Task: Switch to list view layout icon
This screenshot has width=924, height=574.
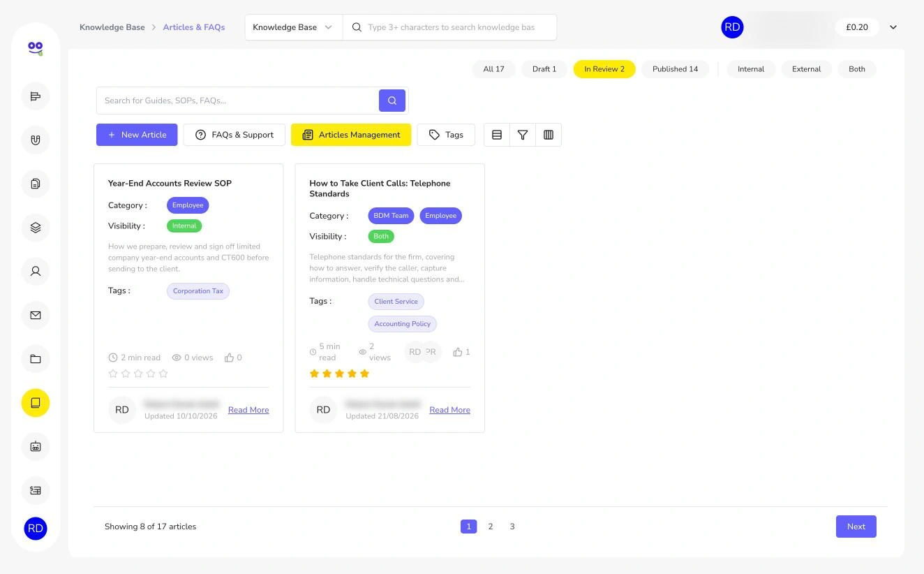Action: [497, 135]
